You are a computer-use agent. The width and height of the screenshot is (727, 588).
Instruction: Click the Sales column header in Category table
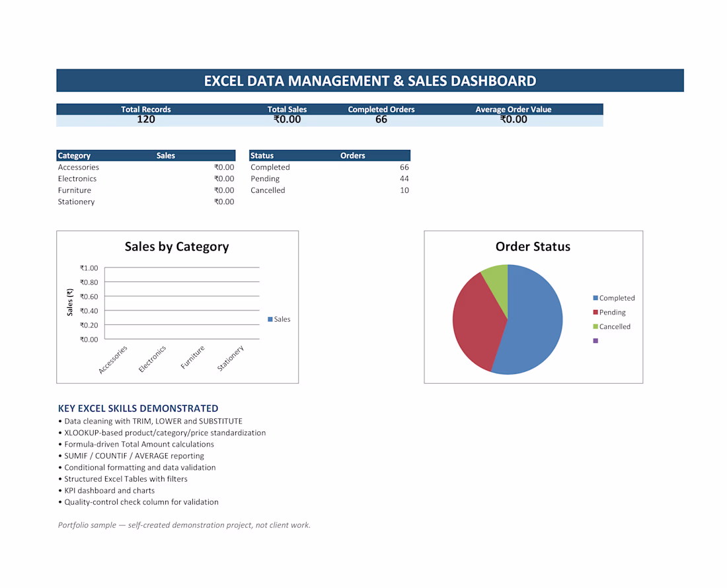click(x=165, y=156)
